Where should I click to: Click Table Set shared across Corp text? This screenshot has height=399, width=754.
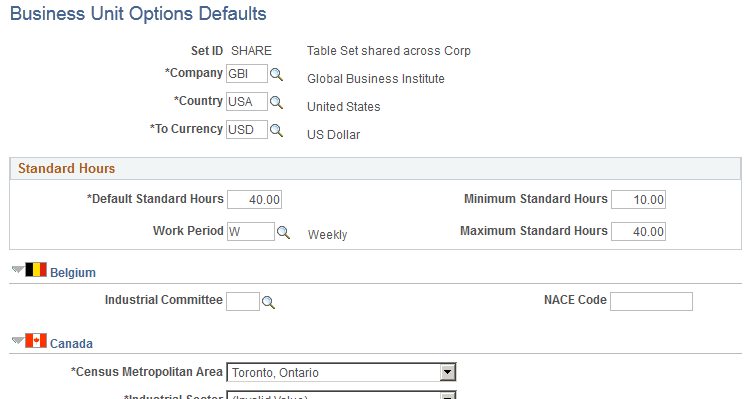(389, 51)
